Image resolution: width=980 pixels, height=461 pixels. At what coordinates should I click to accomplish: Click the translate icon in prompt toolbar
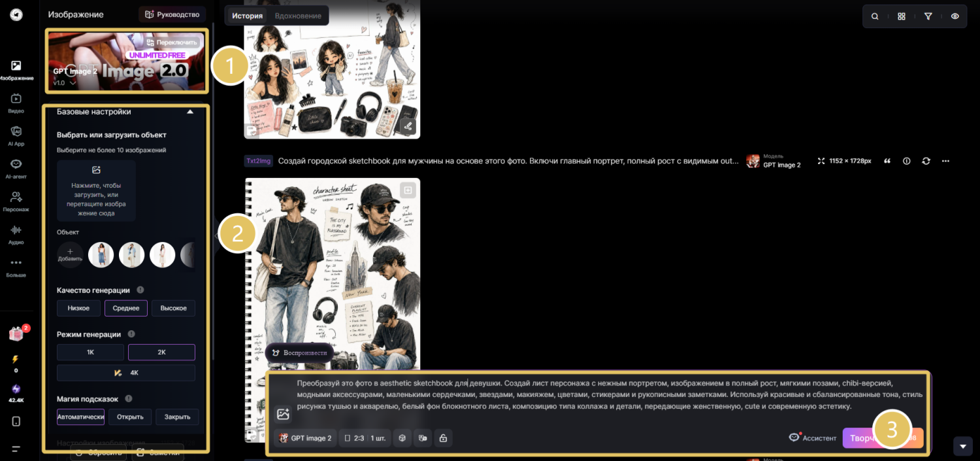[x=423, y=438]
